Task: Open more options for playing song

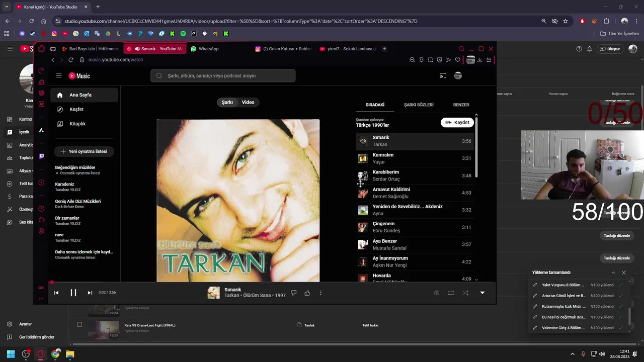Action: (x=320, y=293)
